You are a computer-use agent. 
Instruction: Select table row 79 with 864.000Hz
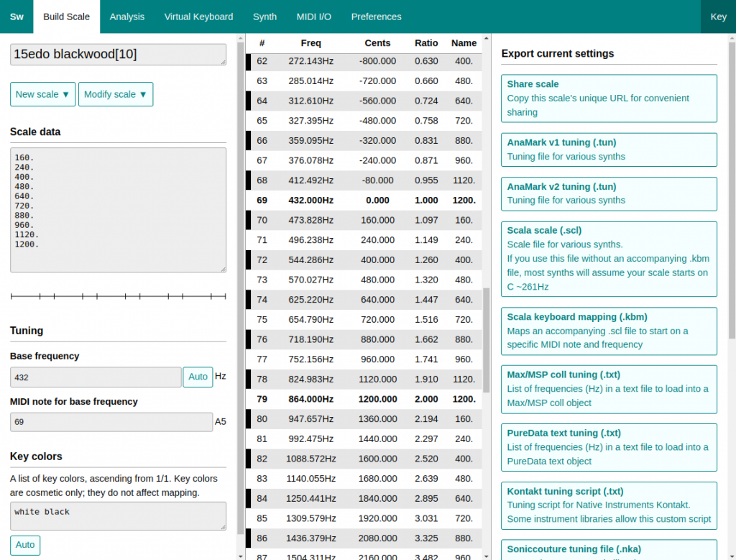click(x=364, y=400)
